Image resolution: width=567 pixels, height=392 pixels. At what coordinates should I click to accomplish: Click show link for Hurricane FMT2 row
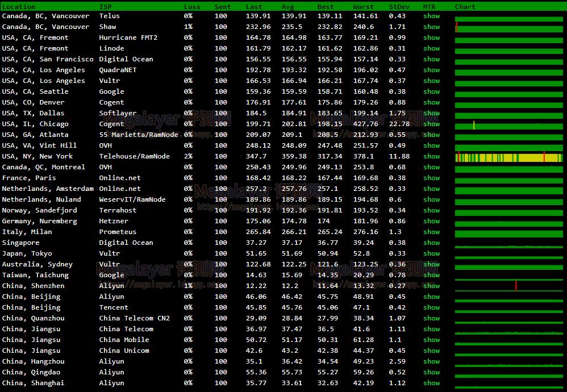point(431,37)
